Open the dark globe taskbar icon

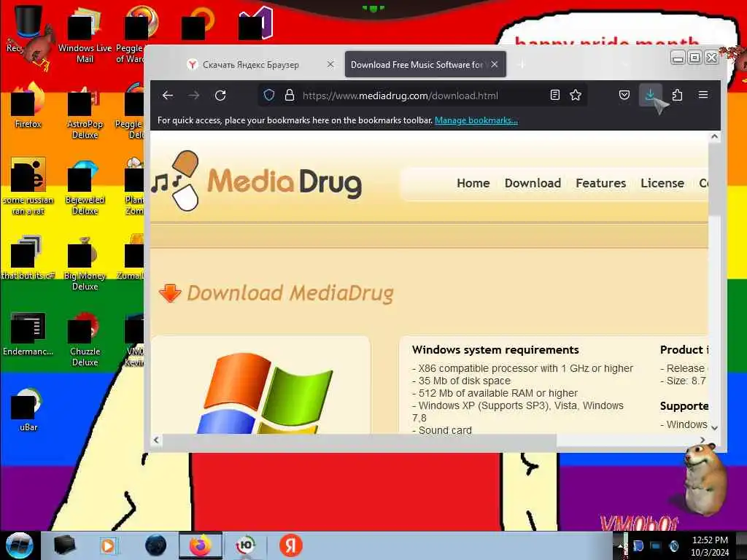click(x=156, y=545)
